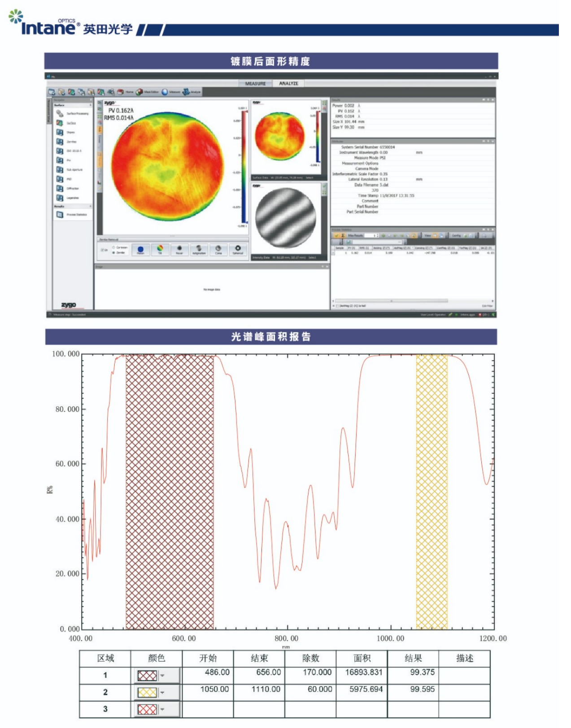
Task: Open region 3 color pattern dropdown
Action: (x=162, y=709)
